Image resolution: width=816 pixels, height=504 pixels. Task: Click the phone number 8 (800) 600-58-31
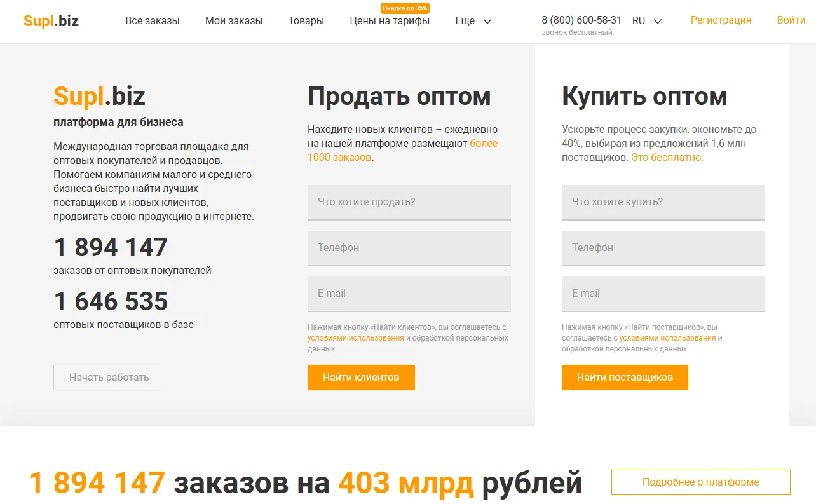[x=581, y=20]
